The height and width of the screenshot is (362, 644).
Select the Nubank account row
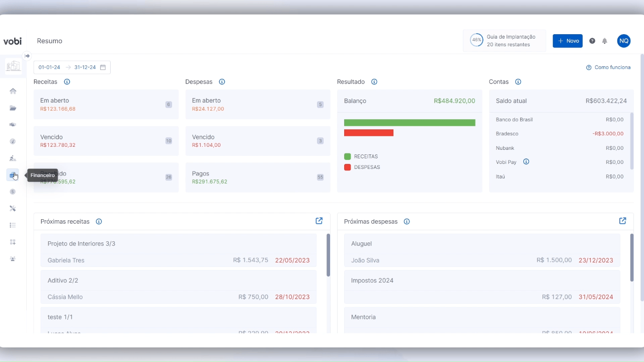pyautogui.click(x=559, y=148)
